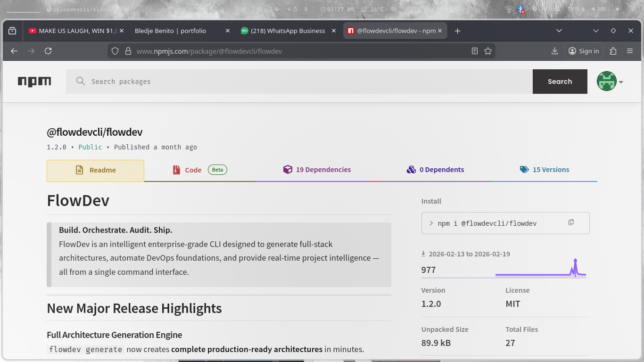Viewport: 644px width, 362px height.
Task: Close the MAKE US LAUGH YouTube tab
Action: click(x=121, y=31)
